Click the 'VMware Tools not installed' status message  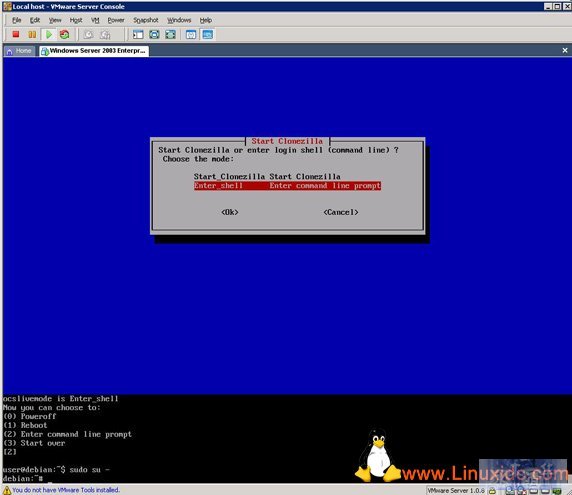[x=66, y=490]
